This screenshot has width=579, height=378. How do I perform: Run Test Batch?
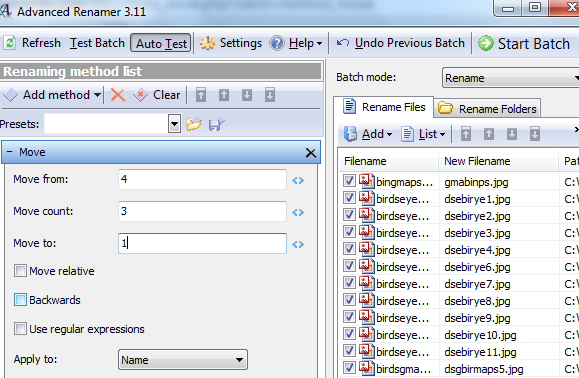[x=97, y=43]
